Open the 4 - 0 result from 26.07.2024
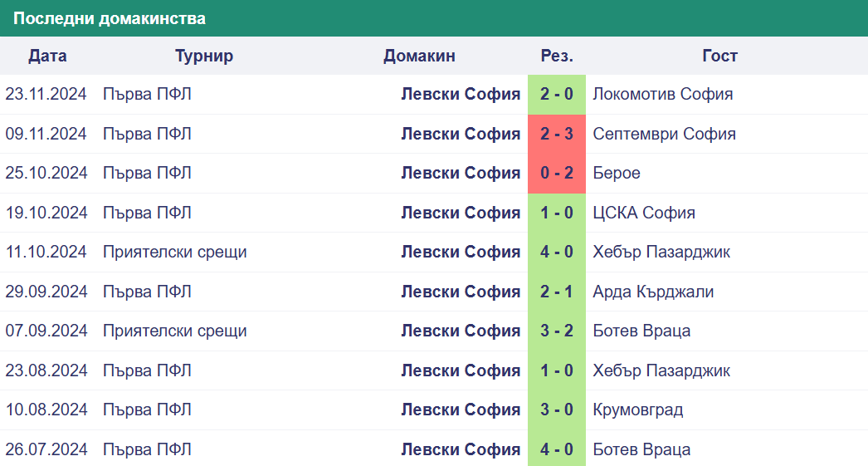Screen dimensions: 868x466 (556, 449)
